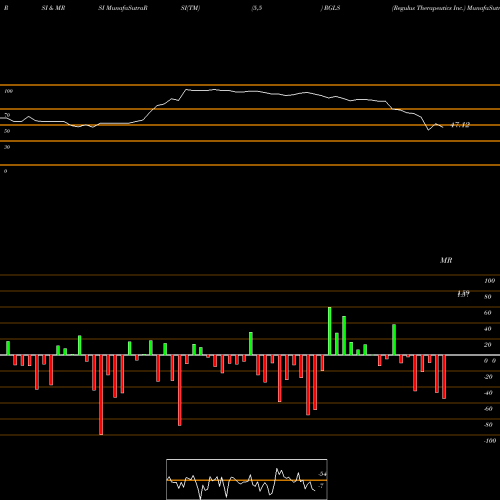Click the MR axis label 40

(x=488, y=329)
